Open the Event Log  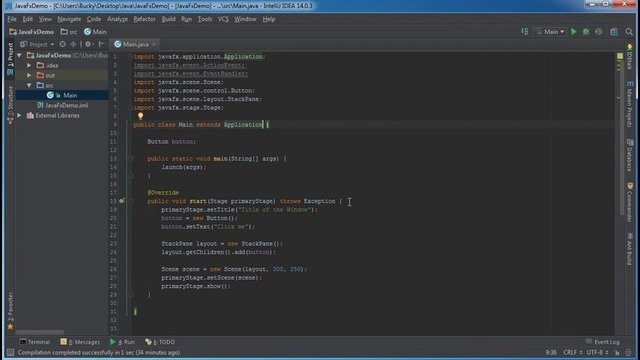point(602,342)
